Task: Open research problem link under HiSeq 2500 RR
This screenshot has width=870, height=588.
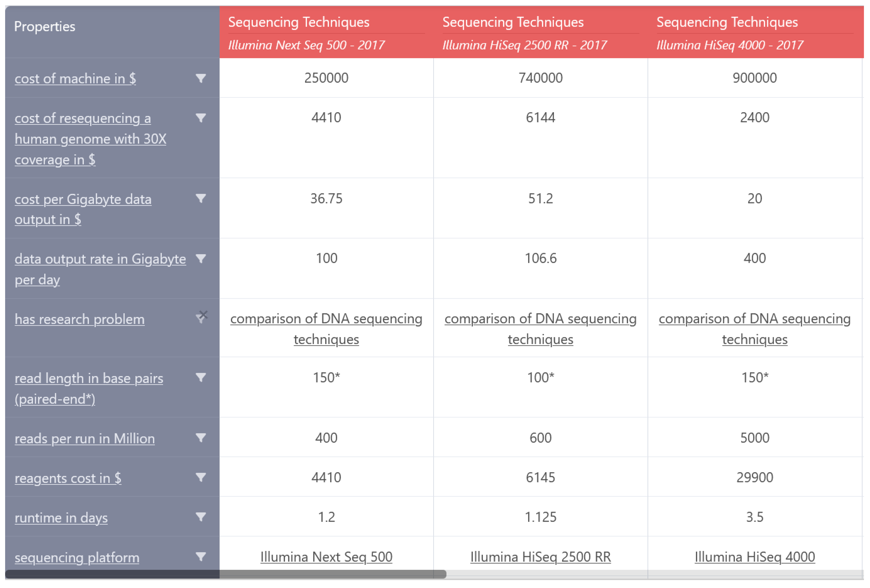Action: 540,329
